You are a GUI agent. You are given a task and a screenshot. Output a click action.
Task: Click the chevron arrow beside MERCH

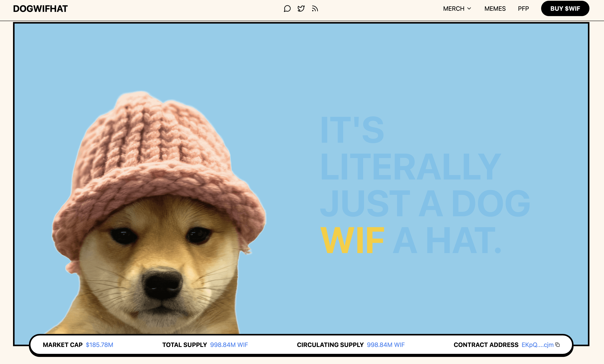[469, 9]
